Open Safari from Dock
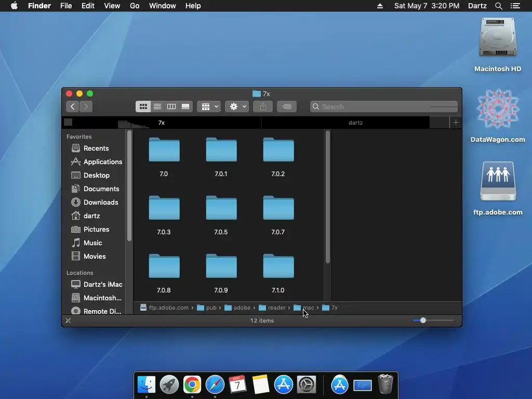This screenshot has height=399, width=532. [x=215, y=385]
